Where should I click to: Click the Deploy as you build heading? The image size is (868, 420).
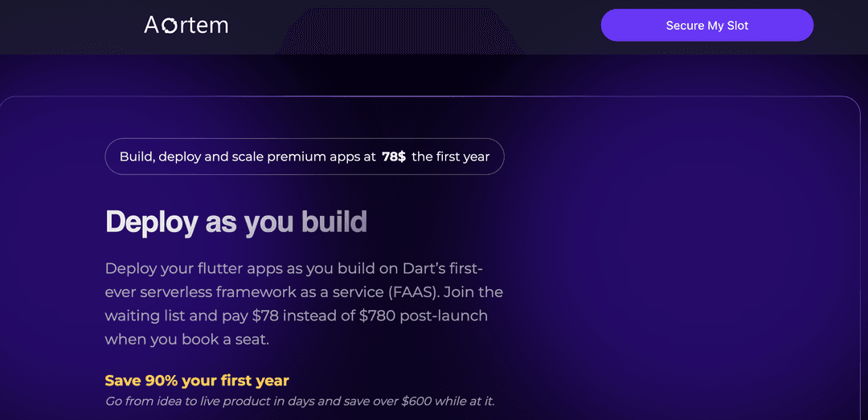pos(236,222)
